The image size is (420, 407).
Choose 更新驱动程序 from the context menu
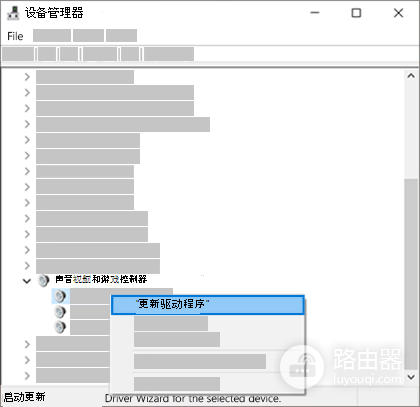click(x=208, y=305)
